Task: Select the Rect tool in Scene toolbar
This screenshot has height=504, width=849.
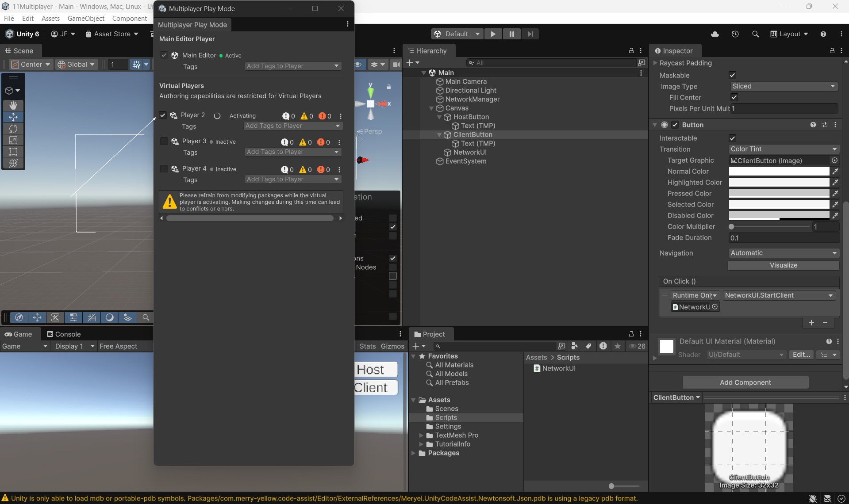Action: 13,152
